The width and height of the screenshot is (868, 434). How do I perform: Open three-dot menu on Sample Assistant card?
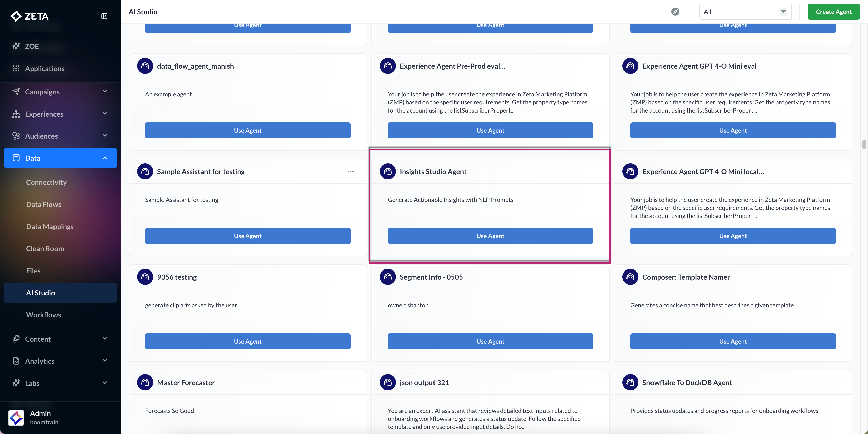pos(350,171)
